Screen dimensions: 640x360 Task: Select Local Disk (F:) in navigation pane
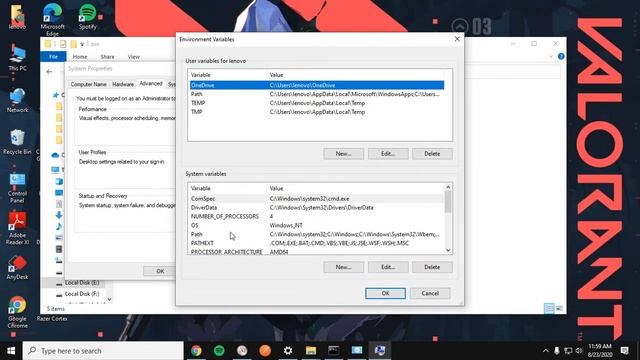coord(82,293)
